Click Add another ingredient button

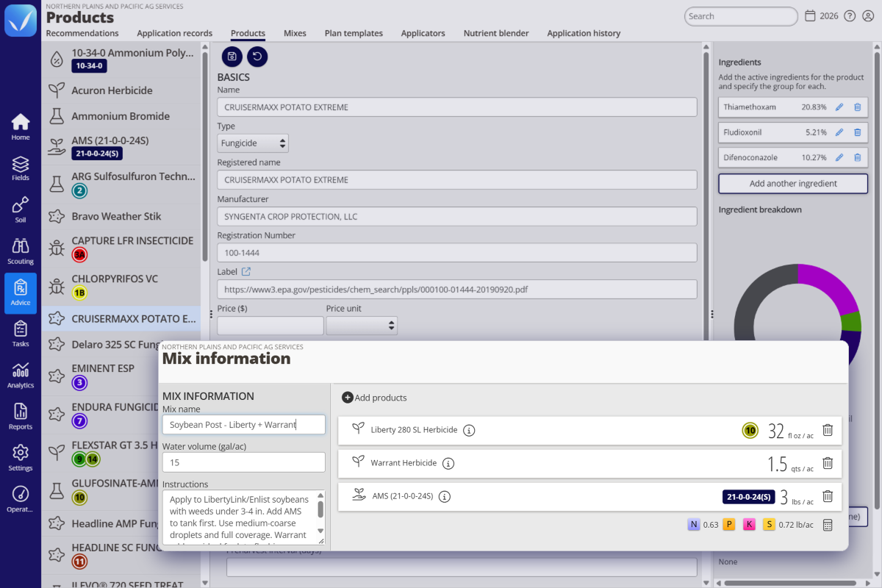793,184
